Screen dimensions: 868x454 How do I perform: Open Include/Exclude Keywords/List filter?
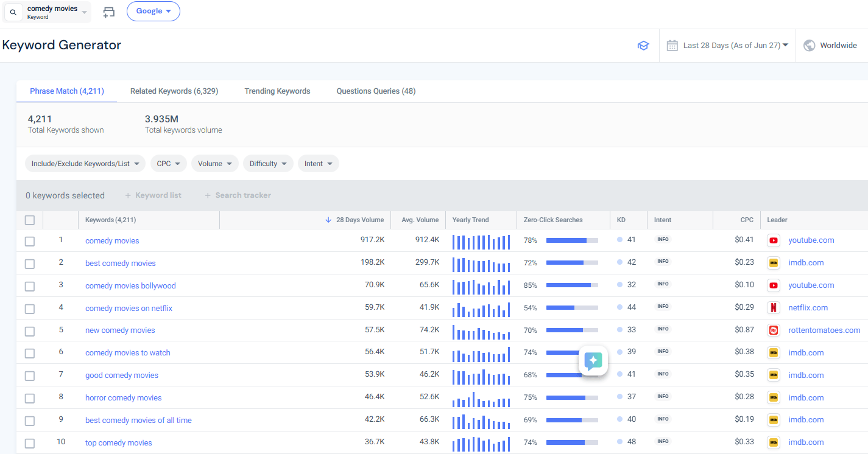(85, 164)
